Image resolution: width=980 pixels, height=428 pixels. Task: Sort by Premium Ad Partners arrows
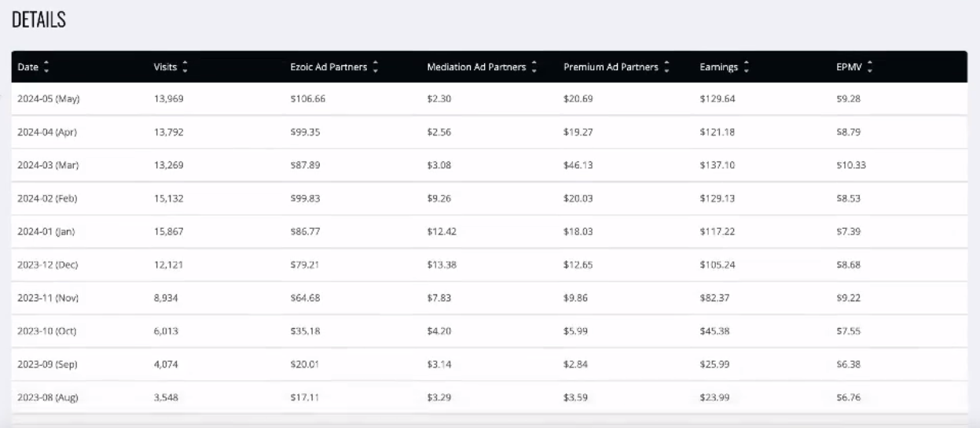tap(666, 68)
